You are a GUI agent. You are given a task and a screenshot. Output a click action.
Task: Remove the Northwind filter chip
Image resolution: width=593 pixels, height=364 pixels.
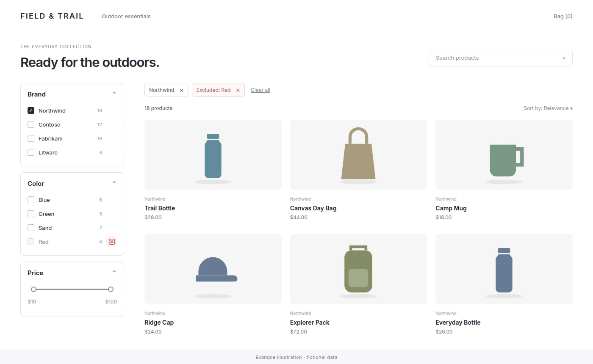[x=182, y=90]
